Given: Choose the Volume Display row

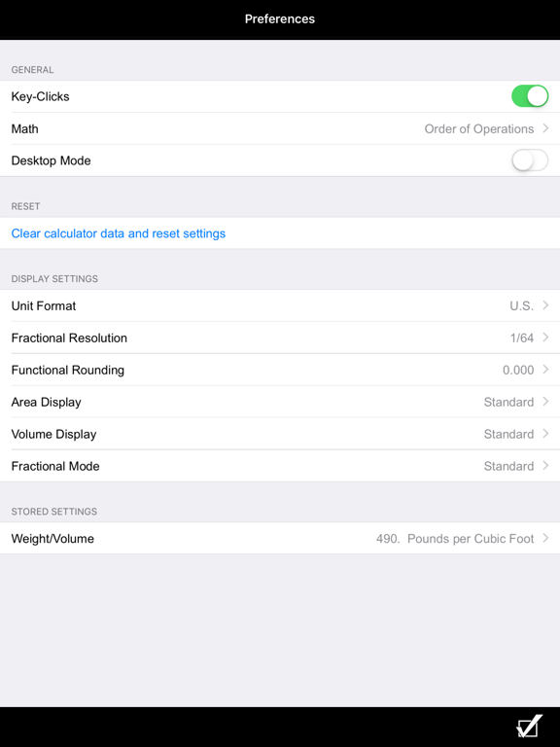Looking at the screenshot, I should [280, 434].
